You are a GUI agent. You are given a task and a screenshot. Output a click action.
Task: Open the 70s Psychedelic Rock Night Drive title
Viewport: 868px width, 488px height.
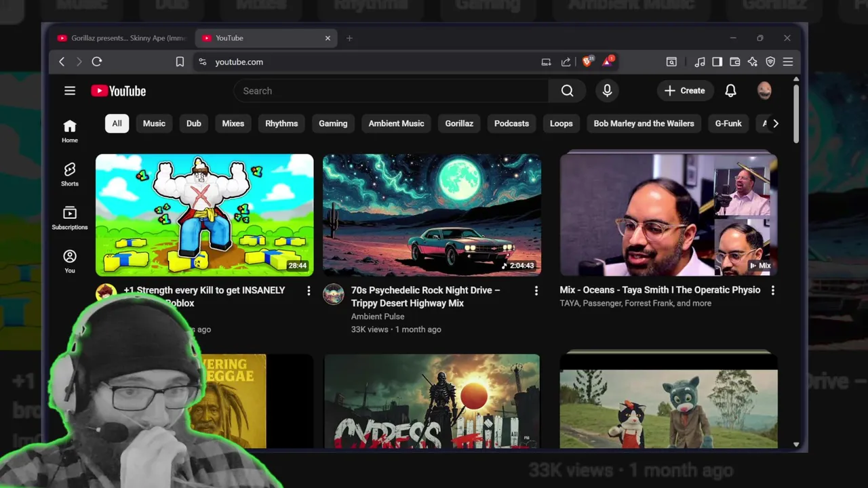pos(426,296)
